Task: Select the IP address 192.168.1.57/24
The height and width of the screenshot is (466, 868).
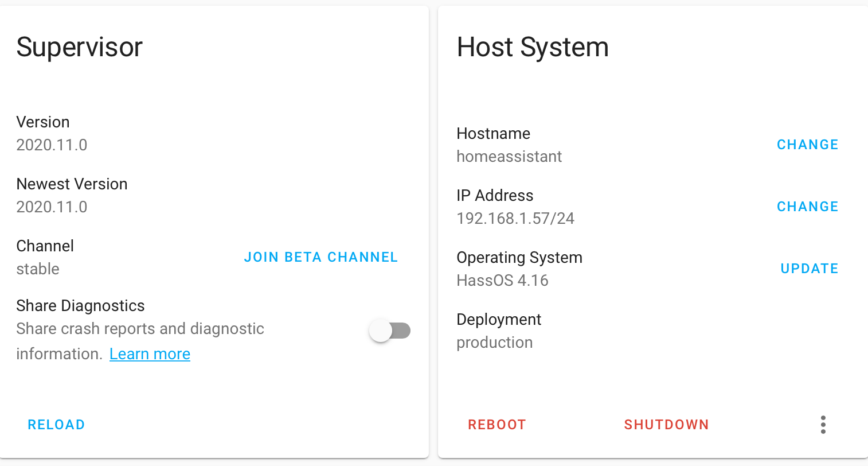Action: click(x=515, y=218)
